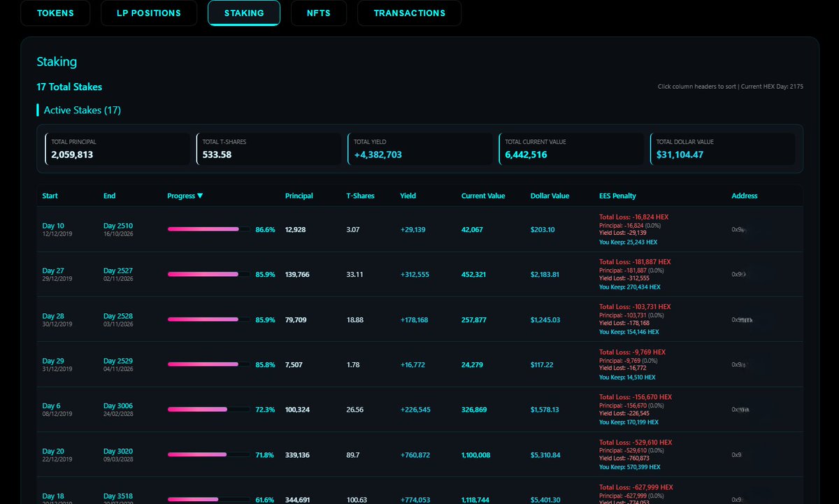Click address in the Day 10 row
This screenshot has width=839, height=504.
point(740,229)
